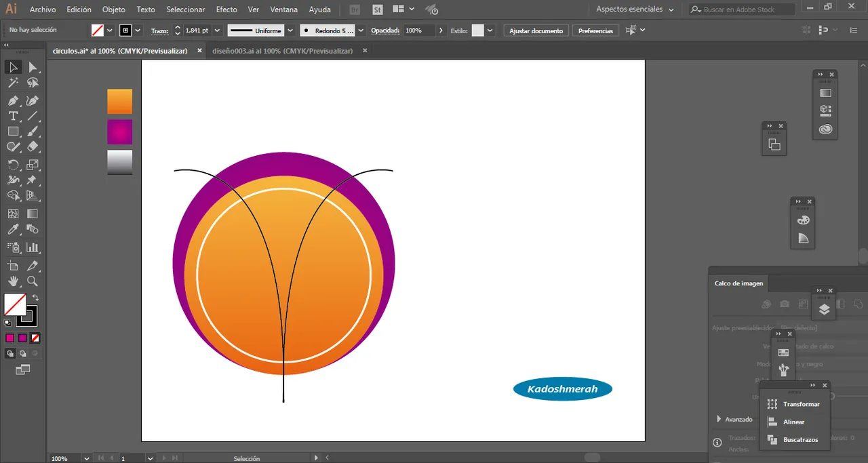
Task: Activate the Zoom magnifier tool
Action: point(32,281)
